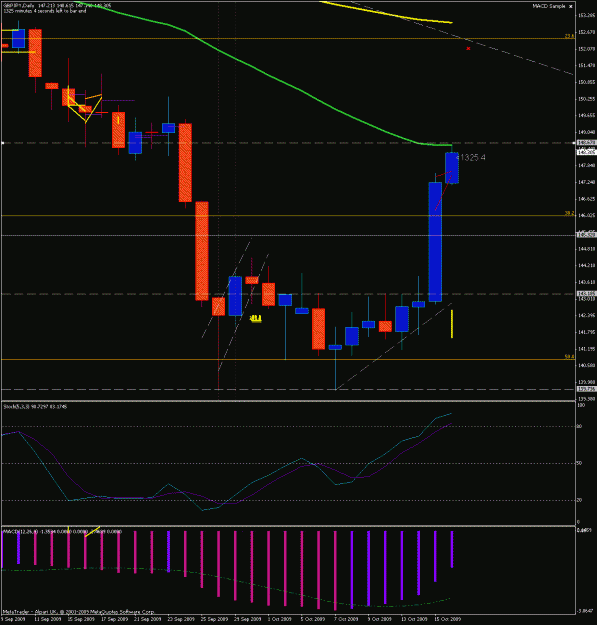Select the dashed descending trendline at top right
Viewport: 597px width, 625px height.
(x=462, y=38)
